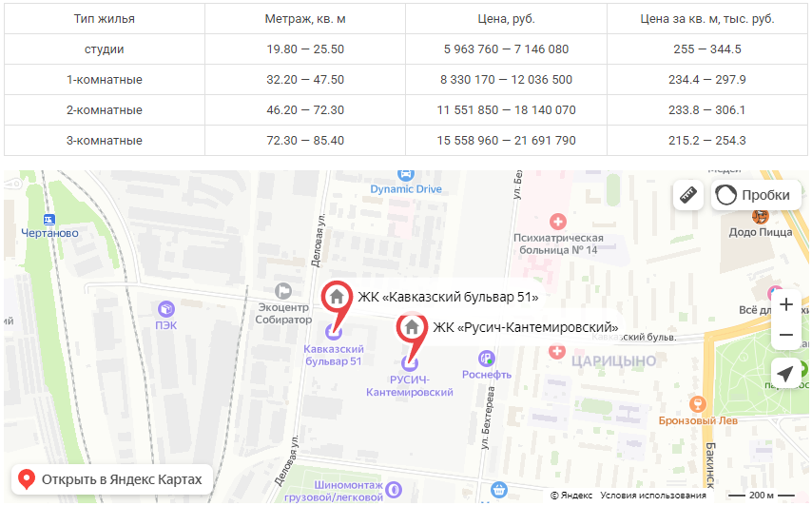This screenshot has height=506, width=812.
Task: Click the Додо Пицца marker
Action: click(761, 217)
